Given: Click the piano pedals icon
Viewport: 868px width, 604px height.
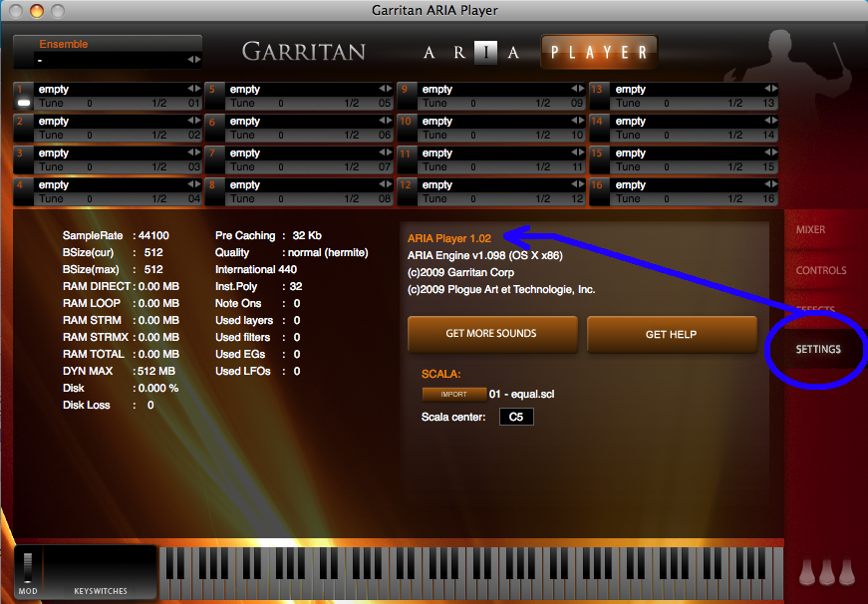Looking at the screenshot, I should pos(826,571).
